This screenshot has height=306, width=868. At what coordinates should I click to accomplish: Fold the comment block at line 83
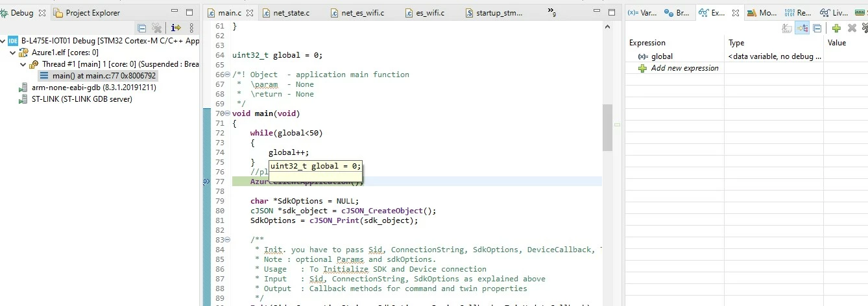tap(227, 240)
